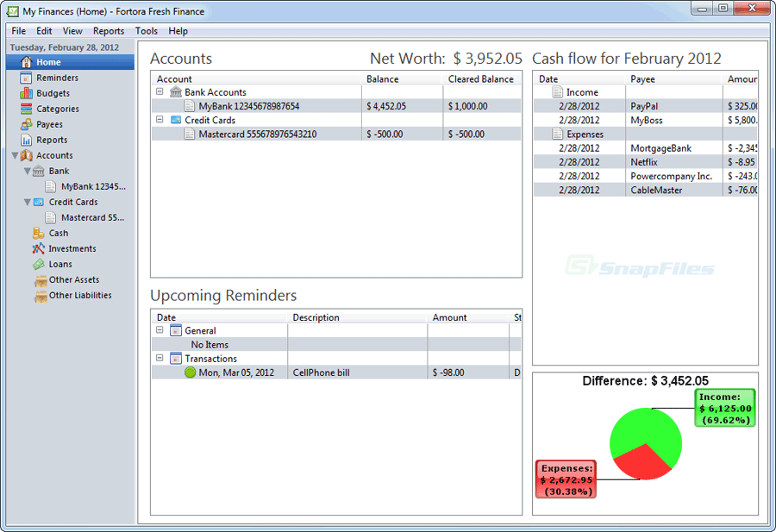Click the Date column header in cash flow
This screenshot has height=532, width=776.
(x=579, y=79)
